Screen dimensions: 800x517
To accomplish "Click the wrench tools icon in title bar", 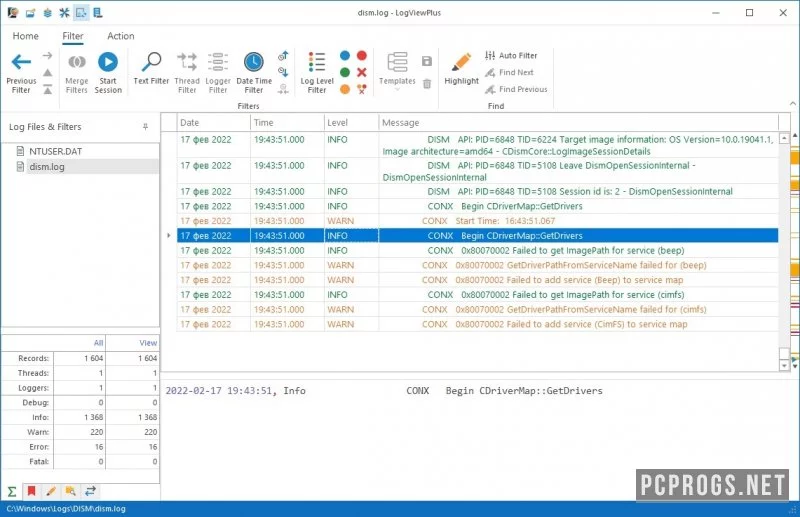I will click(64, 13).
